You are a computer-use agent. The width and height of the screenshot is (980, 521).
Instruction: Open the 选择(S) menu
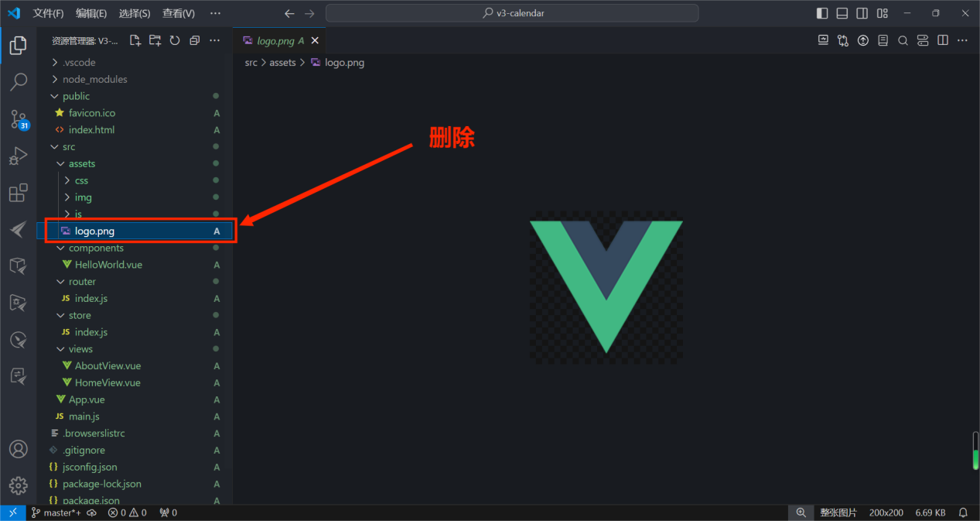pyautogui.click(x=135, y=13)
